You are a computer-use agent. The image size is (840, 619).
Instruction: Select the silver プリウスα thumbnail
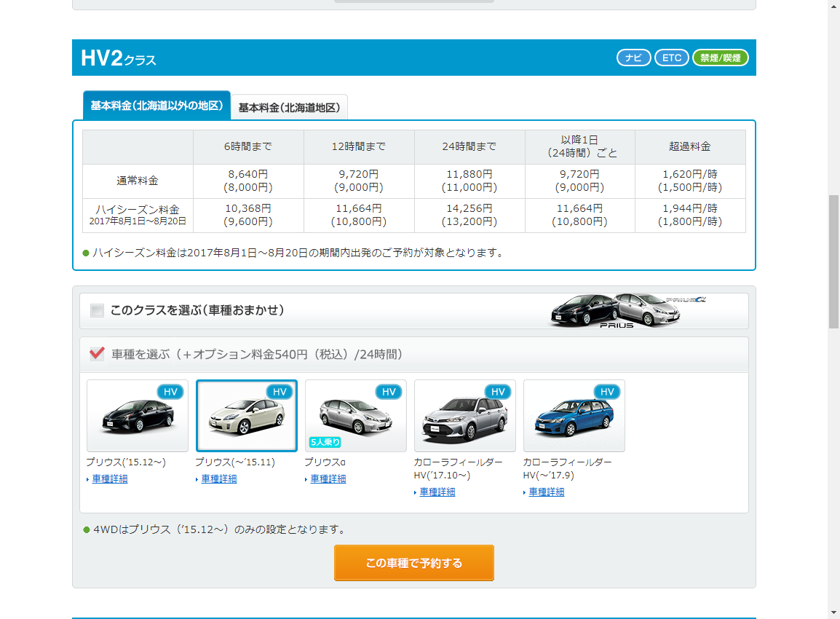click(x=356, y=416)
